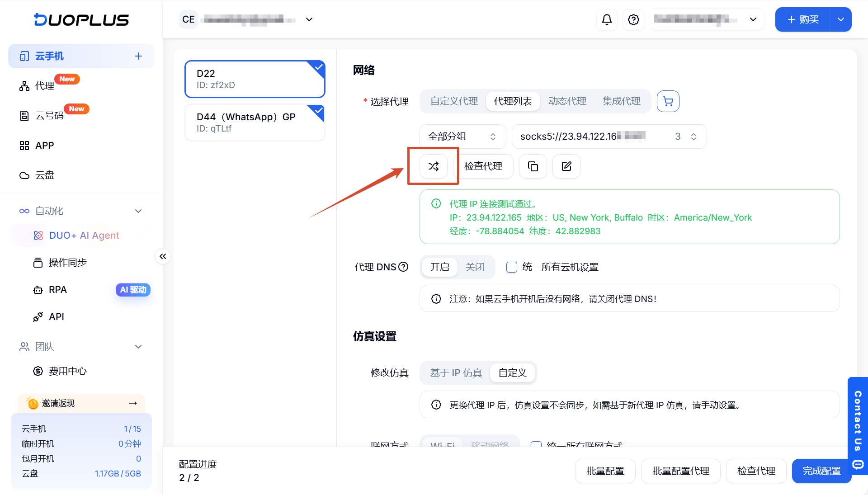Click the plus icon beside 云手机

[x=138, y=56]
